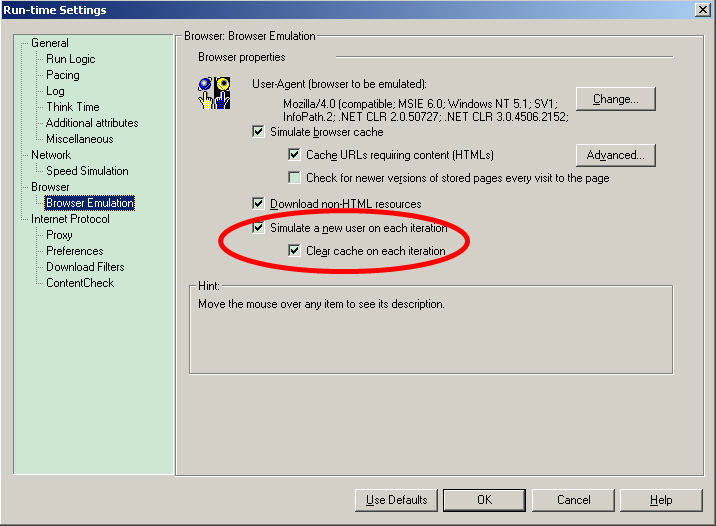Click the Browser properties heading
Image resolution: width=716 pixels, height=526 pixels.
(x=242, y=57)
